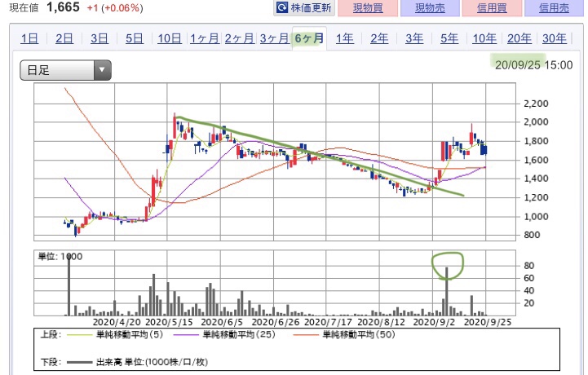Open the 現物買 order link
The image size is (588, 375).
tap(368, 8)
